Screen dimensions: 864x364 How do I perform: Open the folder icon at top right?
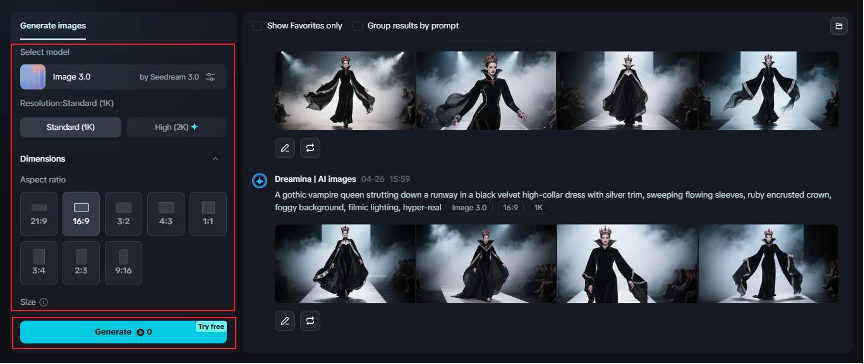[839, 26]
